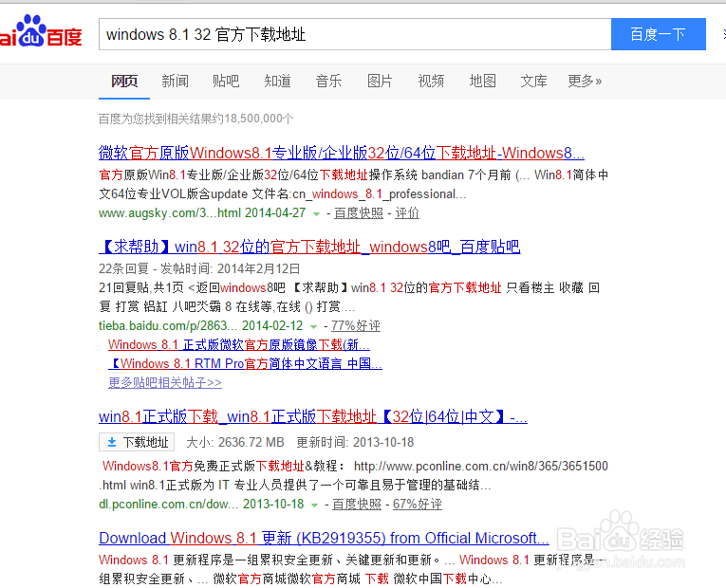Click result count text 百度为您找到相关结果约18,500,000个
The width and height of the screenshot is (726, 588).
(x=195, y=119)
